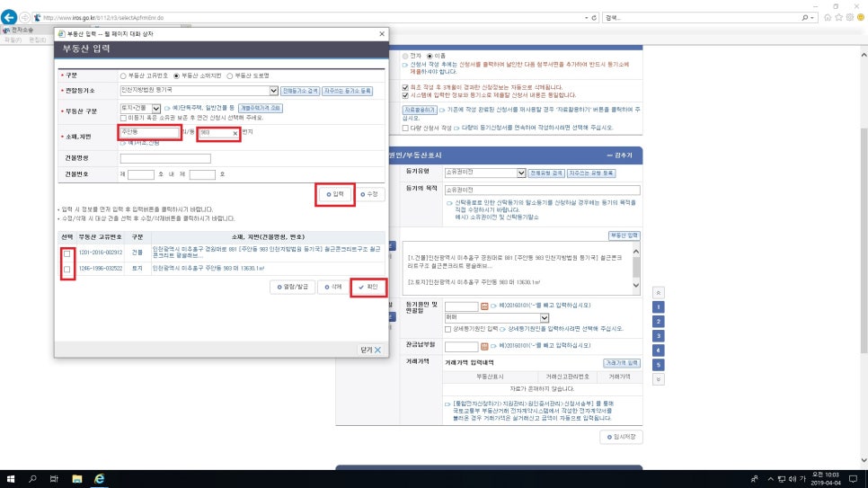Click the side navigator down arrow
The height and width of the screenshot is (488, 868).
[x=659, y=379]
